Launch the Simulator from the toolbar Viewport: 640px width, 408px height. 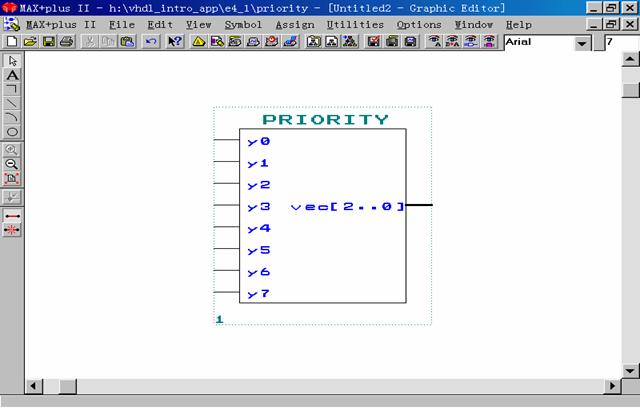pyautogui.click(x=253, y=41)
